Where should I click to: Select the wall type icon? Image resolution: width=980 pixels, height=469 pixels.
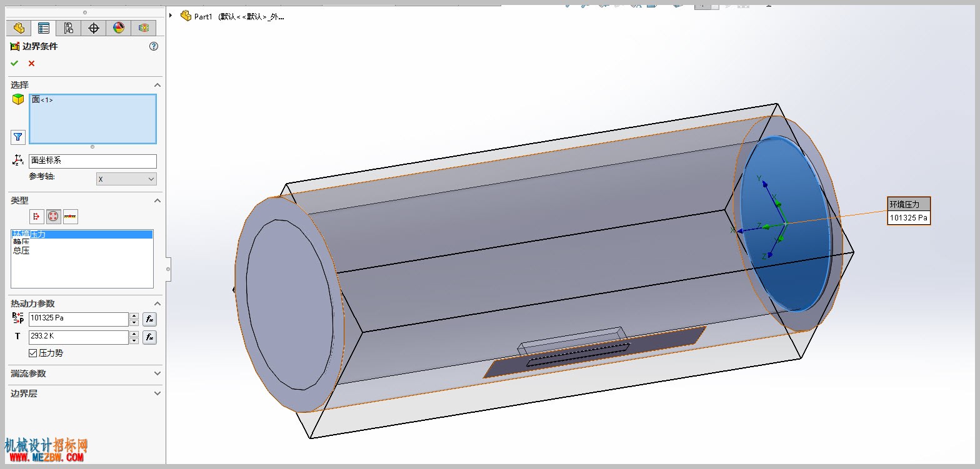click(71, 217)
